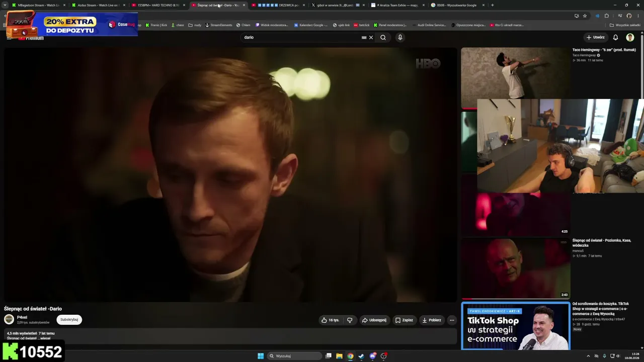Screen dimensions: 644x362
Task: Show hidden system tray icons
Action: coord(588,356)
